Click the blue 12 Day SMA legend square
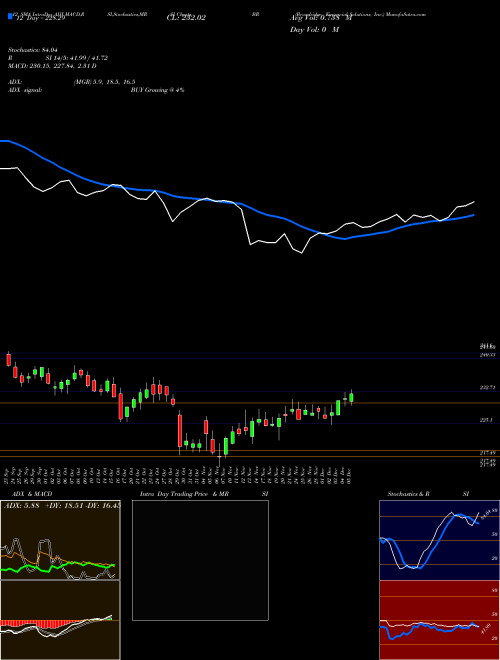Image resolution: width=500 pixels, height=660 pixels. (10, 16)
